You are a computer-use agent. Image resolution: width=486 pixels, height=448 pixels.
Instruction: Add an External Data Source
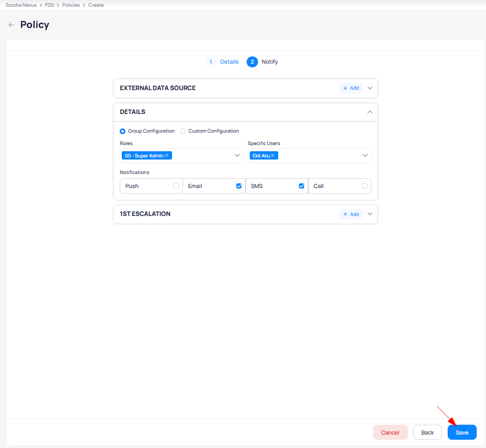(x=351, y=88)
